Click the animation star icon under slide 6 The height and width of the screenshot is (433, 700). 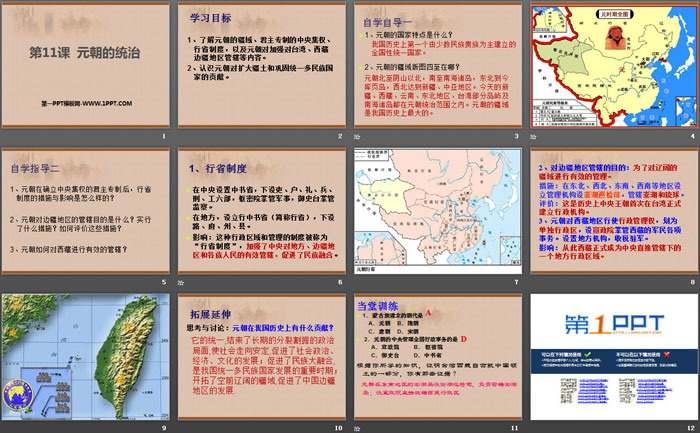pos(181,283)
